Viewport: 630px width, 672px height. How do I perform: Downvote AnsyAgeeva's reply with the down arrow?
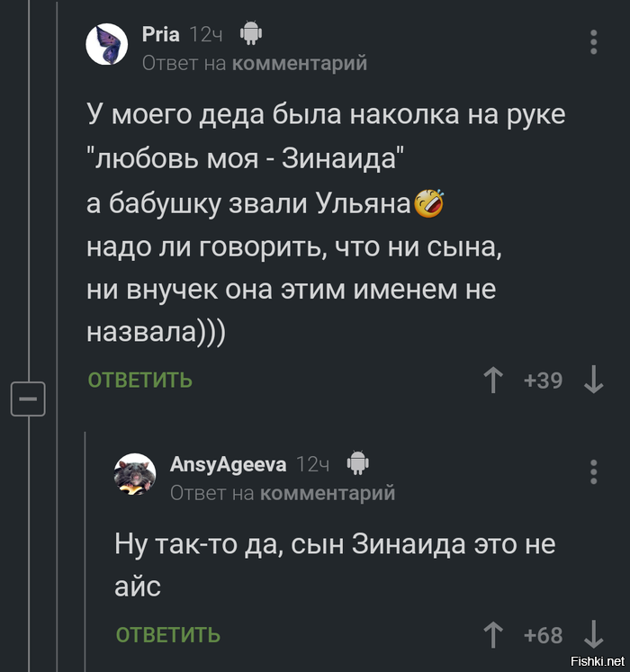593,635
